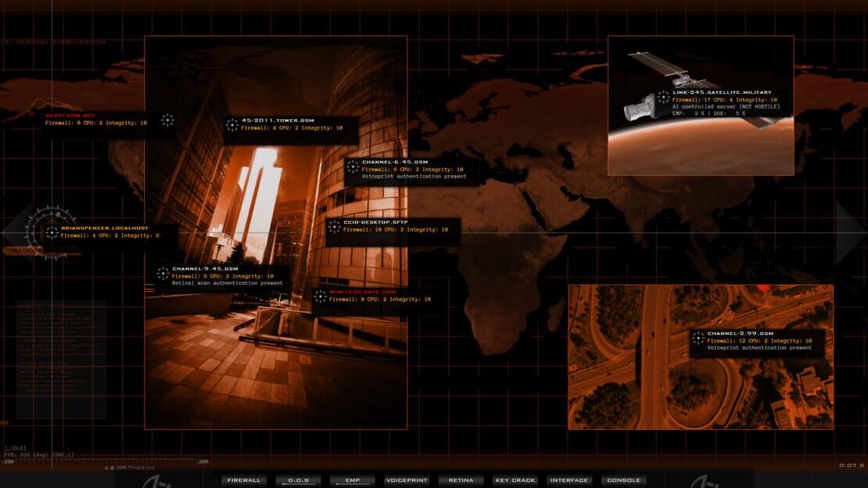Viewport: 868px width, 488px height.
Task: Launch the FIREWALL attack tool
Action: 243,480
